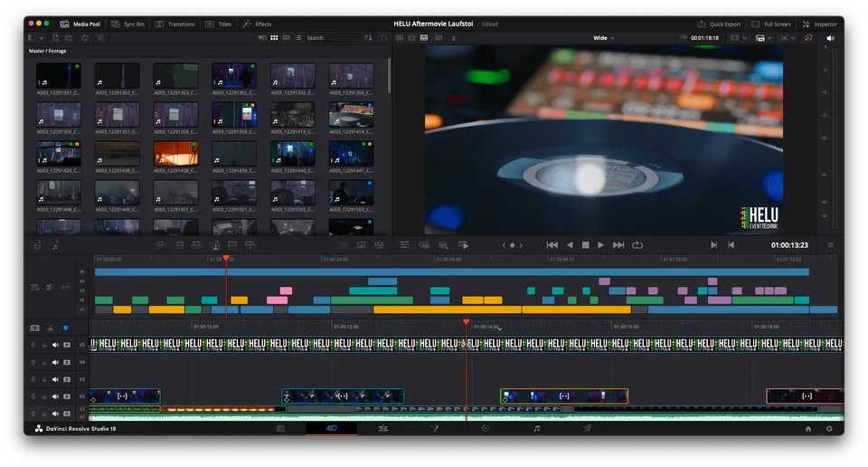The height and width of the screenshot is (467, 868).
Task: Open the Inspector panel
Action: click(820, 24)
